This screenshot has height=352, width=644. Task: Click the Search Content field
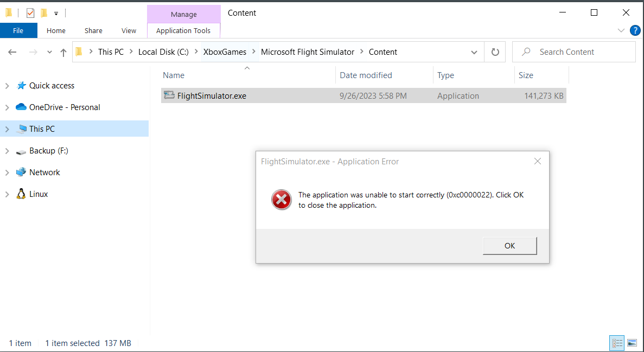point(574,52)
